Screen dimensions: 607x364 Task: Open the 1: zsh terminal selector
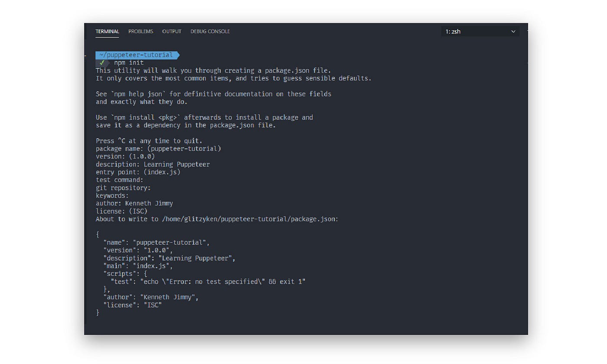pos(480,32)
